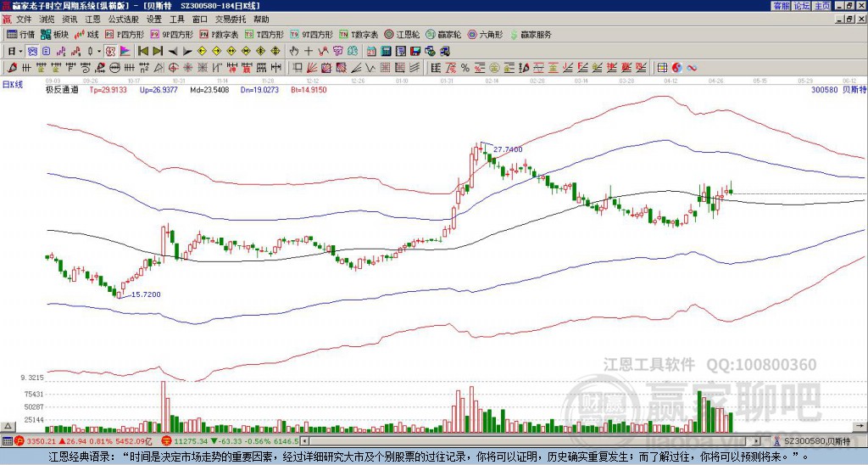
Task: Click the SZ300580,贝斯特 status bar entry
Action: tap(811, 441)
